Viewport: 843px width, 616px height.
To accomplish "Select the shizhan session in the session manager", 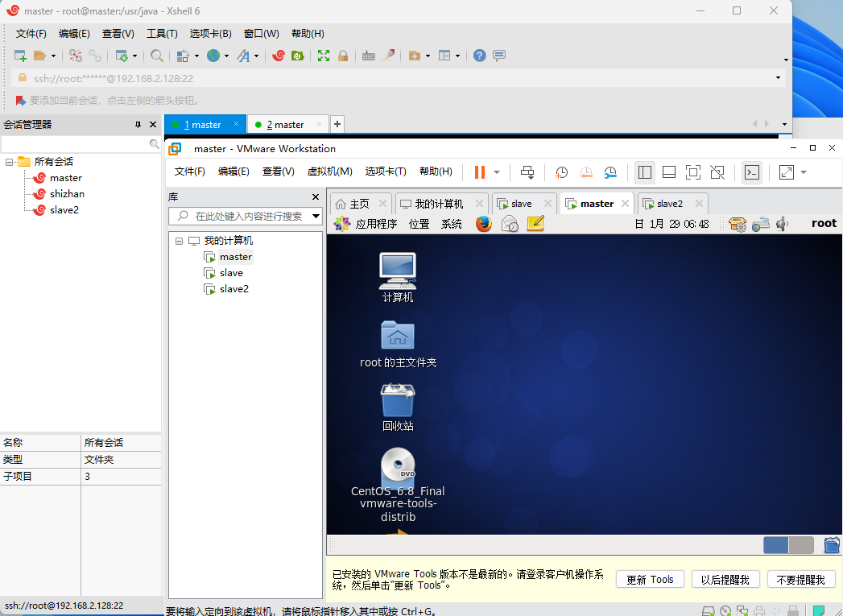I will pyautogui.click(x=67, y=193).
